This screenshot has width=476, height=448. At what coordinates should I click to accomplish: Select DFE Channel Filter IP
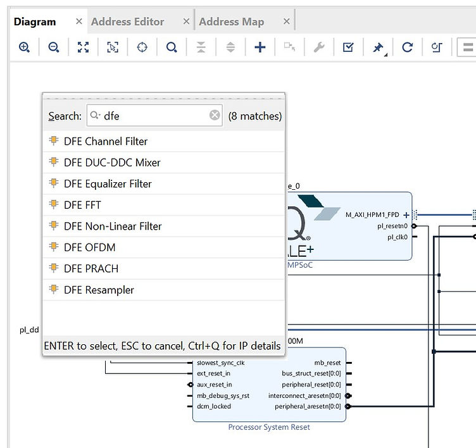[163, 141]
